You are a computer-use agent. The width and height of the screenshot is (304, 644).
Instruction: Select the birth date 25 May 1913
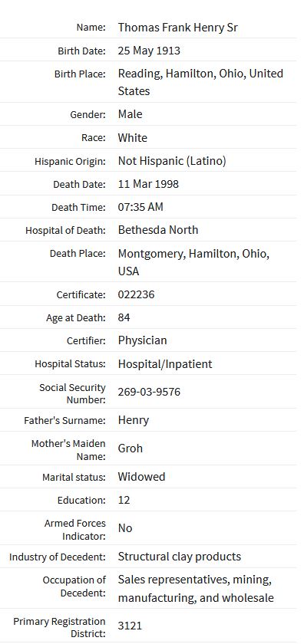149,51
